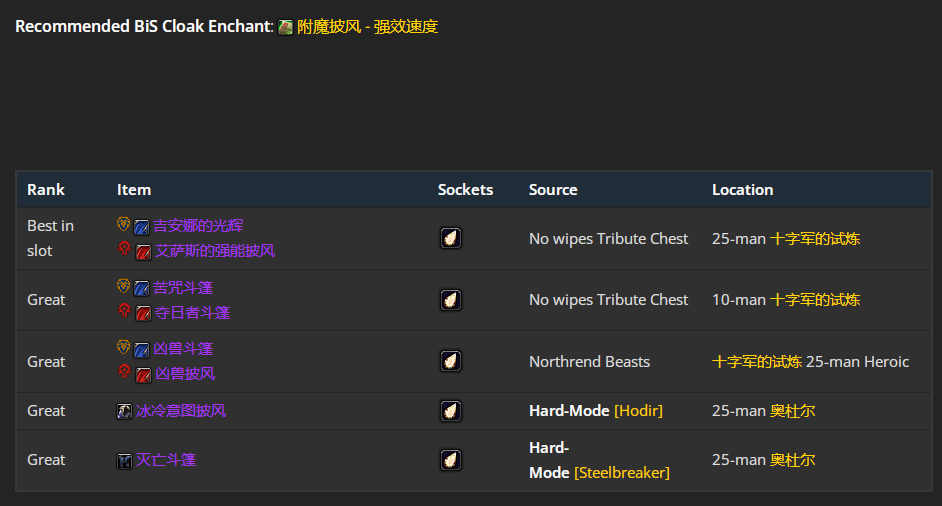The height and width of the screenshot is (506, 942).
Task: Follow the [Steelbreaker] boss link
Action: tap(622, 472)
